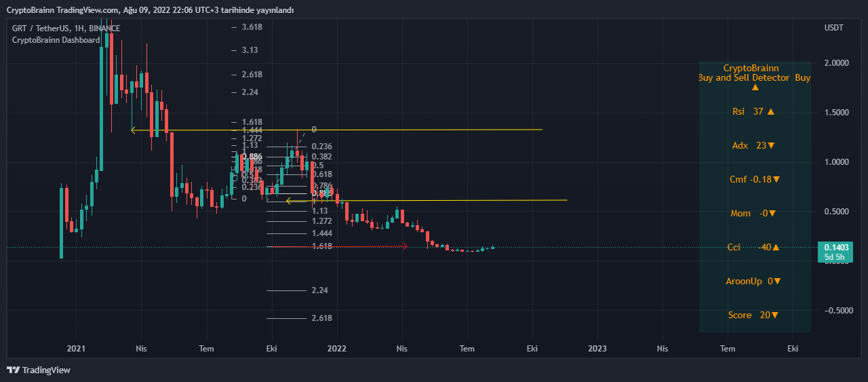This screenshot has width=868, height=382.
Task: Click the up arrow beside Rsi 37
Action: click(770, 112)
